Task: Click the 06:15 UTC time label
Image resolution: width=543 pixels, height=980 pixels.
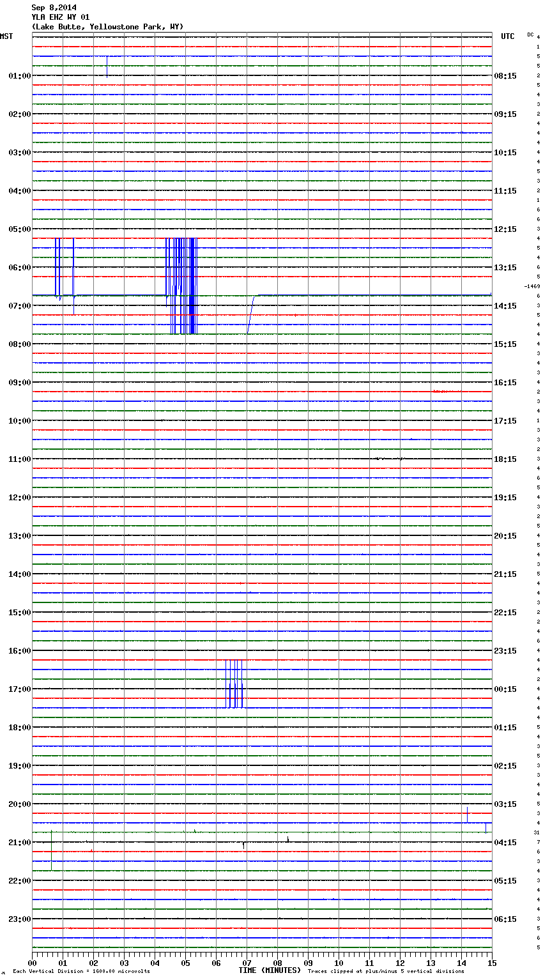Action: click(x=505, y=919)
